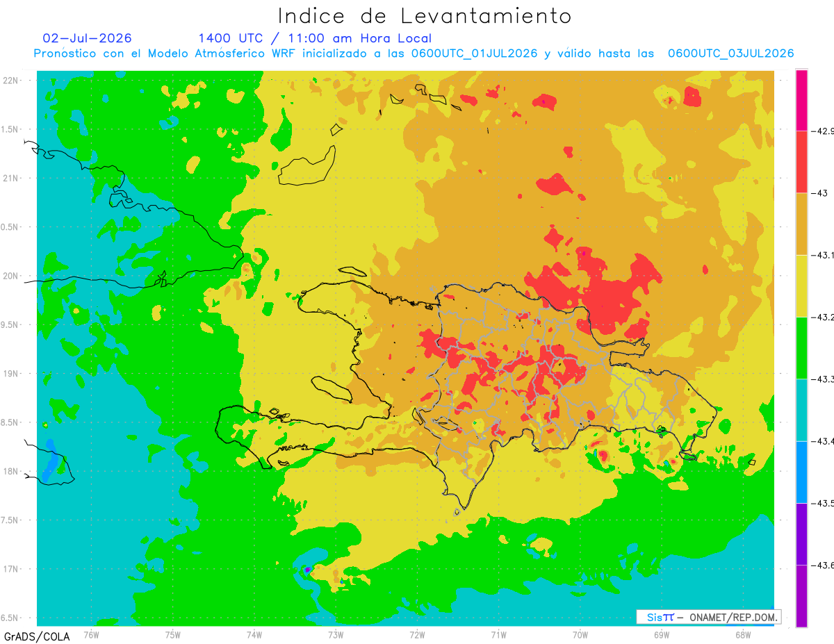This screenshot has height=644, width=834.
Task: Click the '71W' longitude axis label
Action: 498,634
